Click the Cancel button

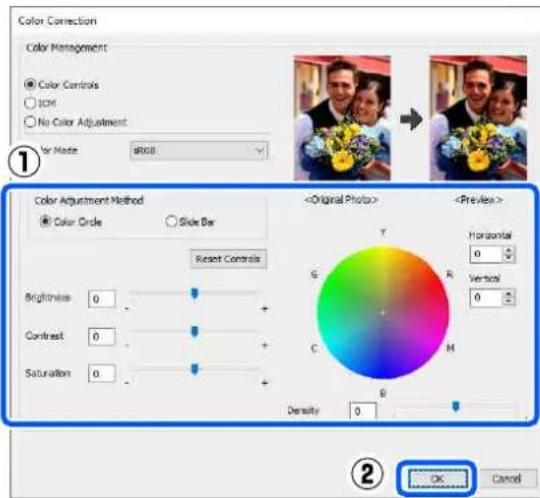[507, 479]
